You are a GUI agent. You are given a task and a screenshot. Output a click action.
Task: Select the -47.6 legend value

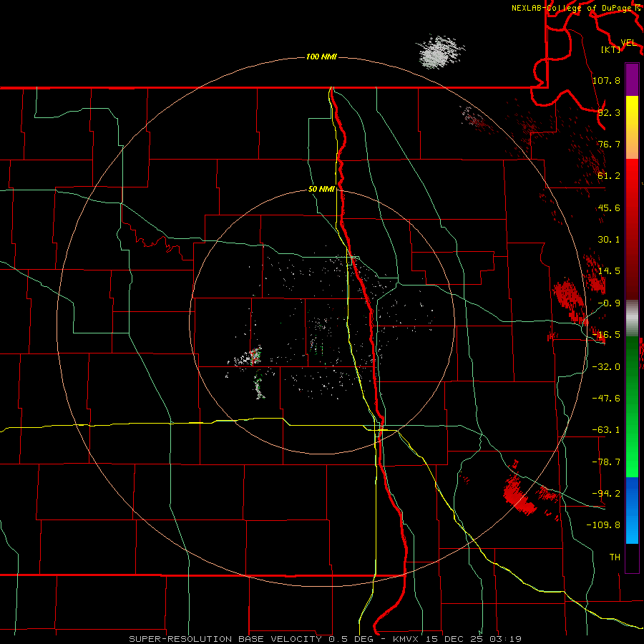pos(606,399)
